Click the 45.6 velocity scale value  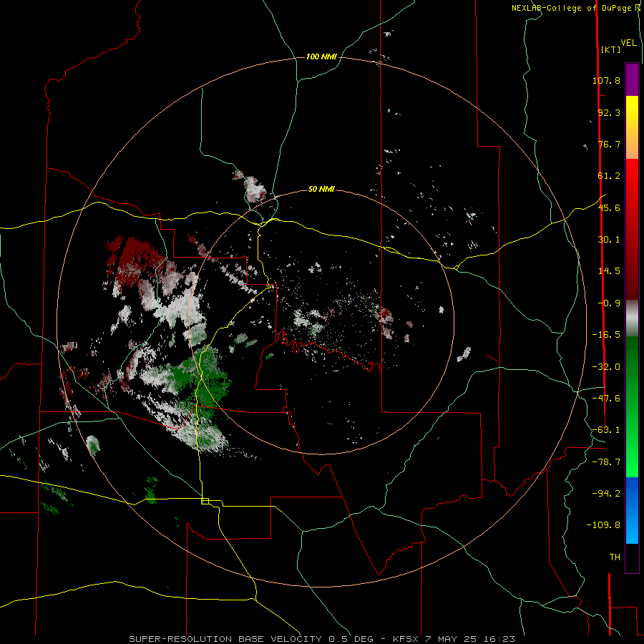point(609,208)
